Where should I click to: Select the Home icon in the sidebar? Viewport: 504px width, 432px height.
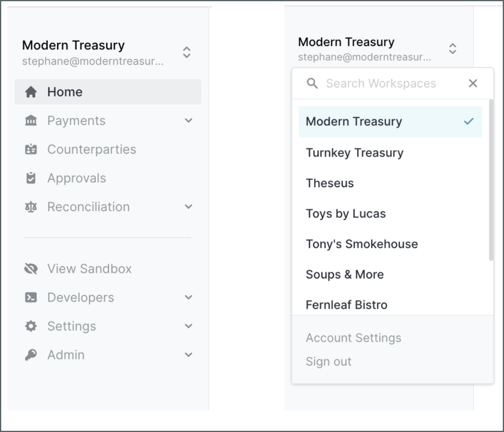point(31,92)
